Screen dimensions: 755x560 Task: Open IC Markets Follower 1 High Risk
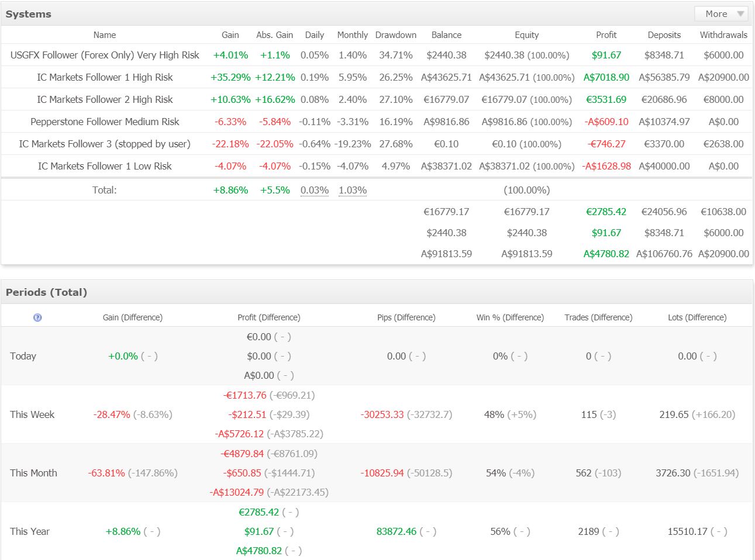(105, 77)
